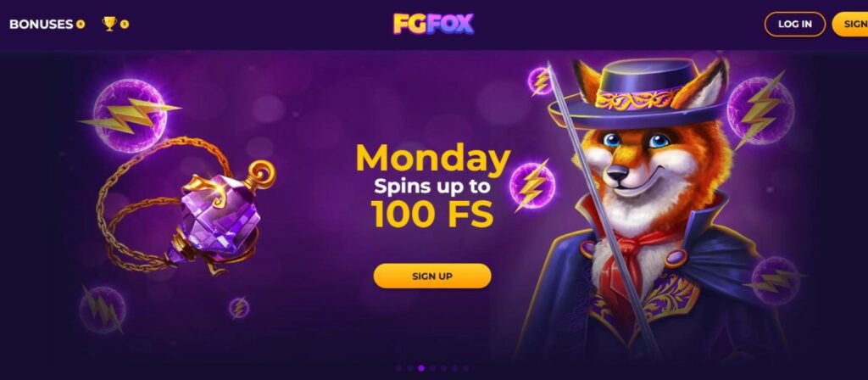Select the second carousel dot
The image size is (868, 380).
click(x=410, y=368)
